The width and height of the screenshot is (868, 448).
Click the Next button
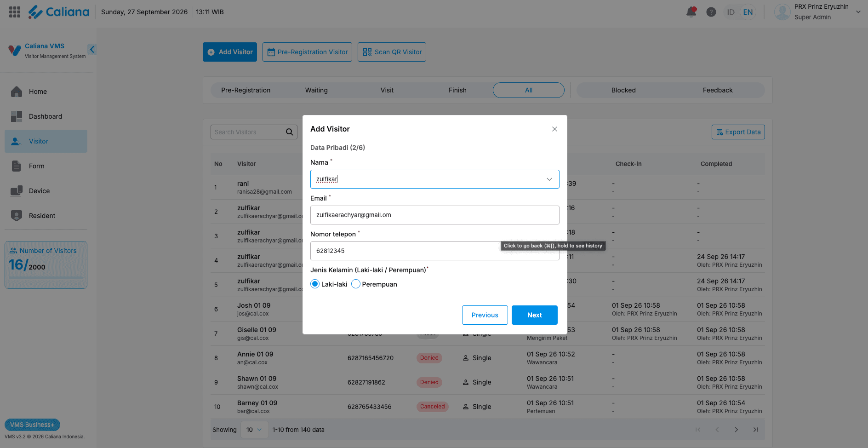(x=535, y=315)
